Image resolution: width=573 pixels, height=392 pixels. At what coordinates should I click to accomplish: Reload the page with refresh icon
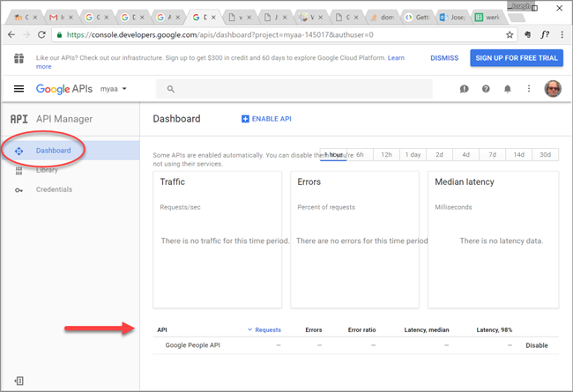click(x=41, y=34)
